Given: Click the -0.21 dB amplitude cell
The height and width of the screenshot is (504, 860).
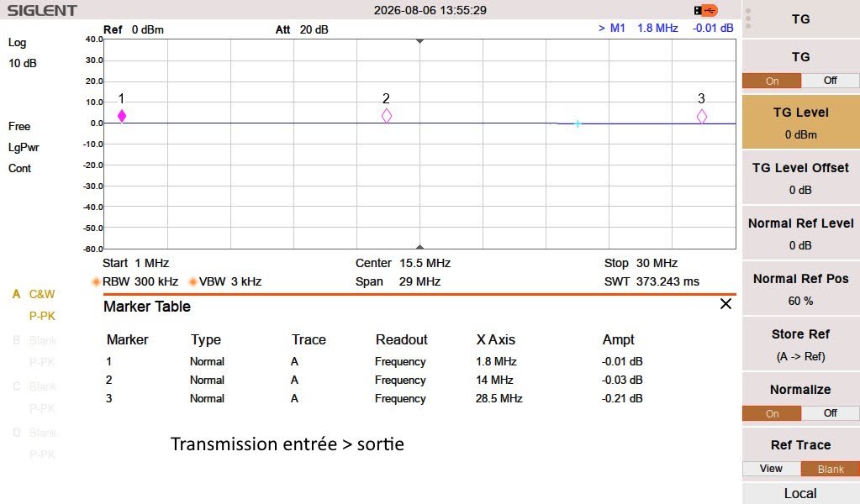Looking at the screenshot, I should pyautogui.click(x=622, y=398).
